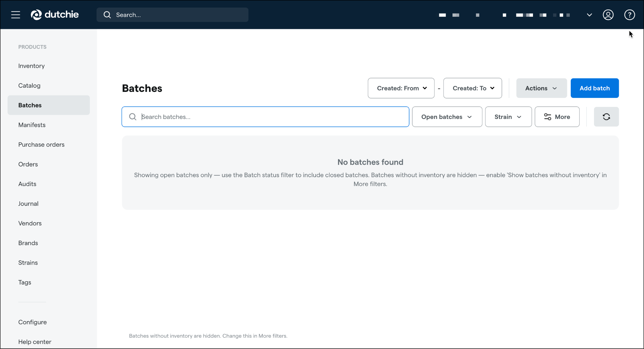Open the Created: To date dropdown
Image resolution: width=644 pixels, height=349 pixels.
(x=473, y=88)
